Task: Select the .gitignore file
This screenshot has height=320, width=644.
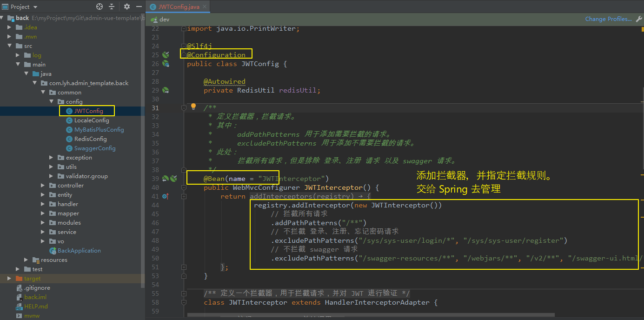Action: click(x=37, y=288)
